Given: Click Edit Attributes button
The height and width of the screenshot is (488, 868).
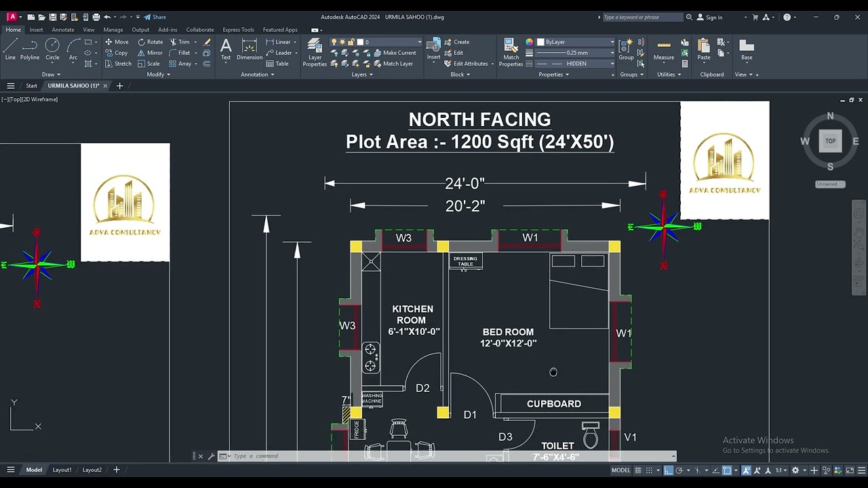Looking at the screenshot, I should point(467,64).
